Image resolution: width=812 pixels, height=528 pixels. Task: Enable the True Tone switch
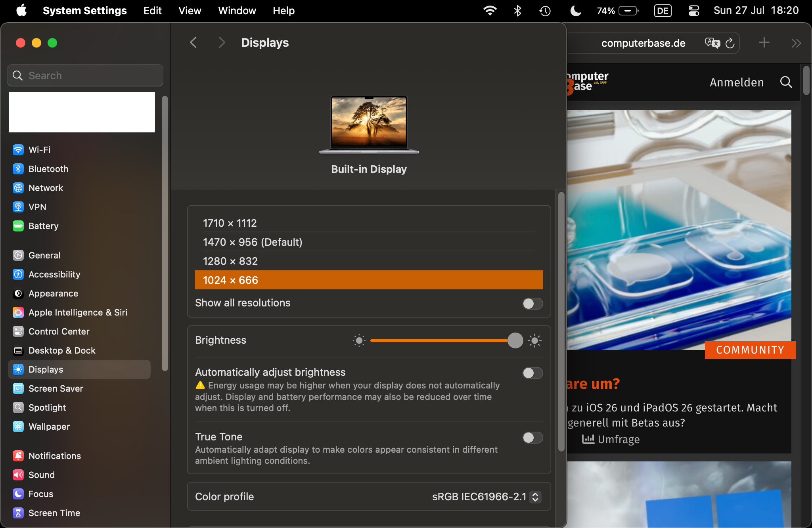click(x=532, y=438)
